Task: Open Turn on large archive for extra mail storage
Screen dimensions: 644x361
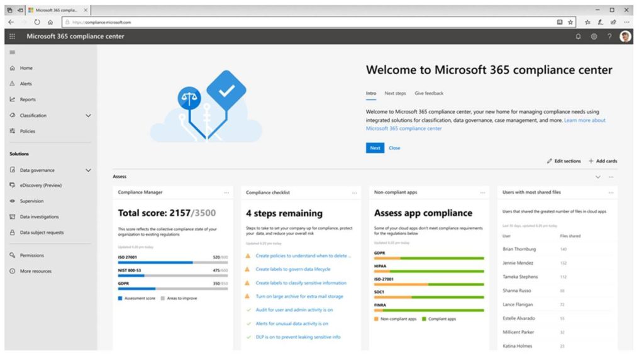Action: click(299, 296)
